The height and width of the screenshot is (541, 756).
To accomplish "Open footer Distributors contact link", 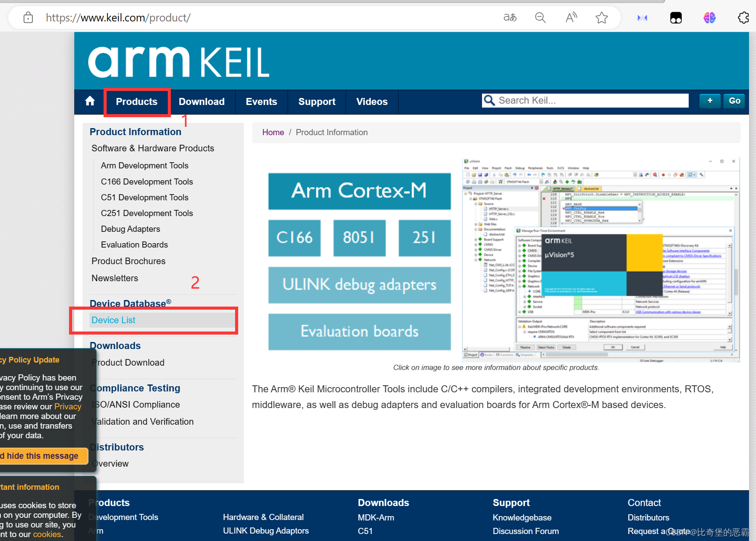I will pos(648,517).
